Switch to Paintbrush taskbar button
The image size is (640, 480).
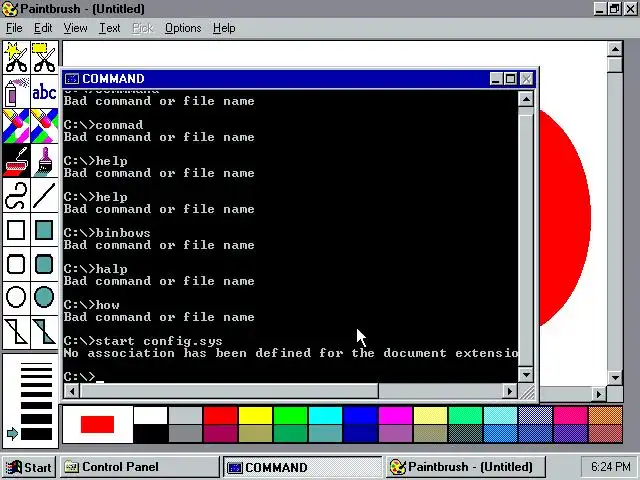point(466,467)
